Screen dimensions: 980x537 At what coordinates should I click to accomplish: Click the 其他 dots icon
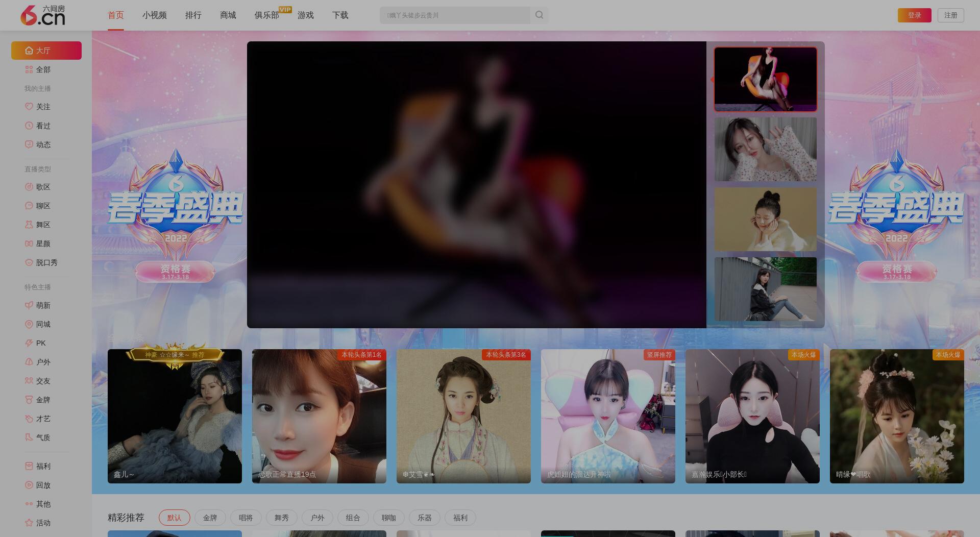(x=29, y=504)
